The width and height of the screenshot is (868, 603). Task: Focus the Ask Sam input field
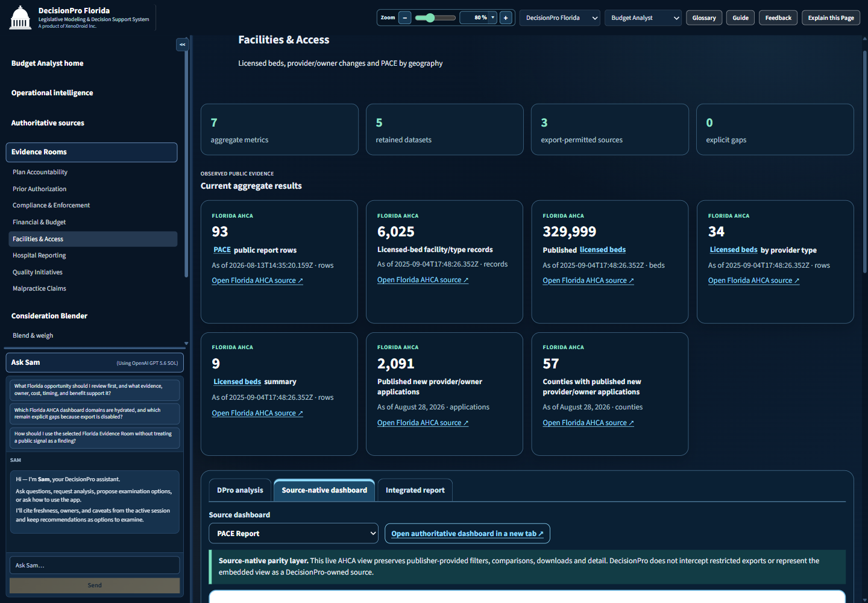(x=95, y=565)
